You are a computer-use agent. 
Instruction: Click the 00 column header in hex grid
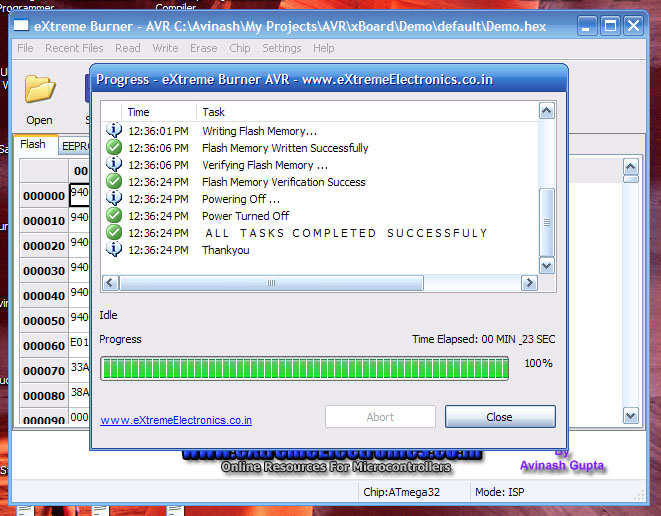tap(80, 171)
